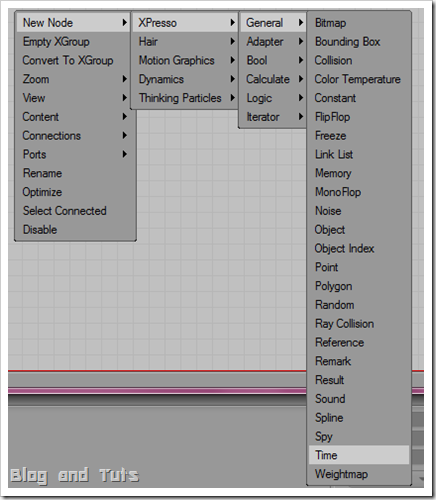Choose the MonoFlop node
The height and width of the screenshot is (500, 436).
point(359,192)
